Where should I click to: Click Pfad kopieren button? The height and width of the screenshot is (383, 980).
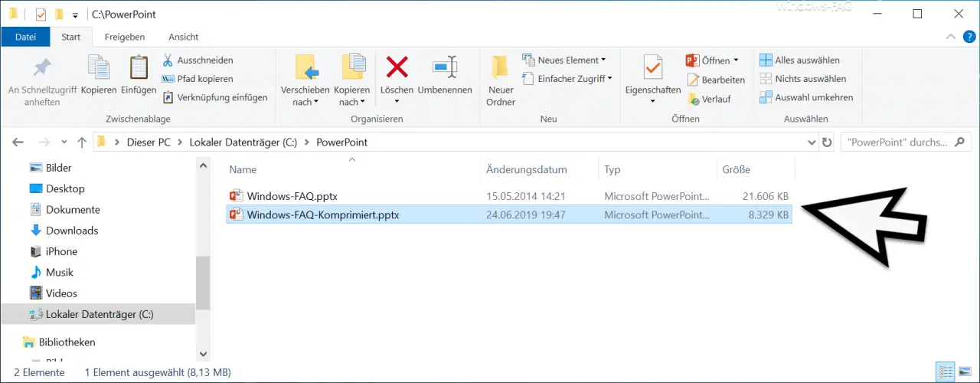(x=198, y=79)
